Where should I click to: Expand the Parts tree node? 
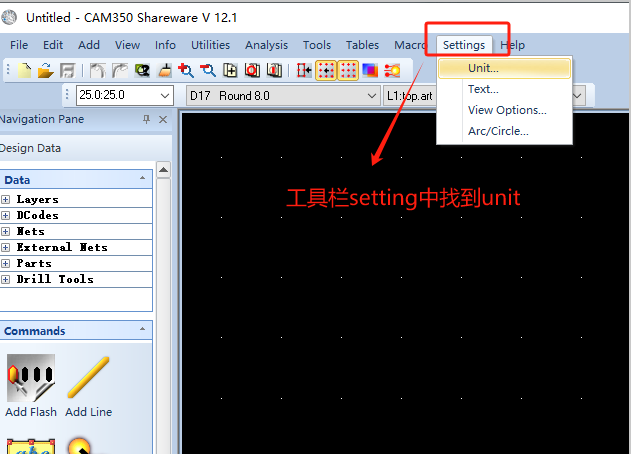click(6, 263)
